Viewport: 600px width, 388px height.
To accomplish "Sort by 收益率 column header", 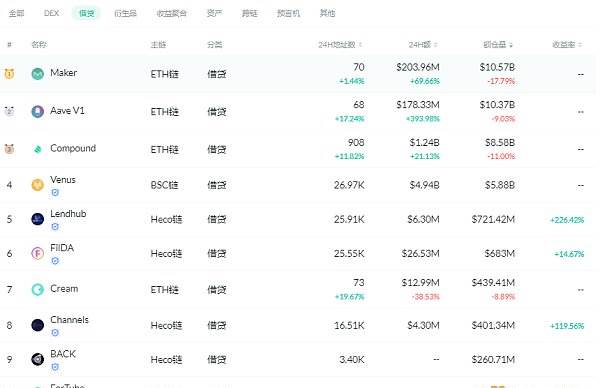I will (x=567, y=45).
